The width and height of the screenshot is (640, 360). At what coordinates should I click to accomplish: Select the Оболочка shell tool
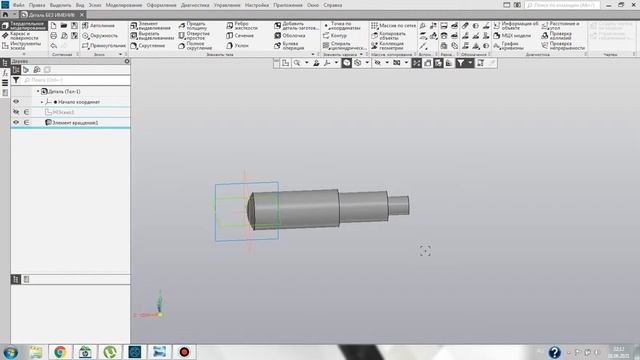click(290, 36)
